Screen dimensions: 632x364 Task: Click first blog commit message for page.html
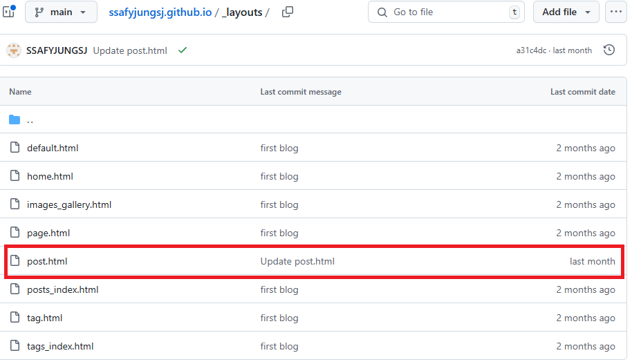click(279, 233)
